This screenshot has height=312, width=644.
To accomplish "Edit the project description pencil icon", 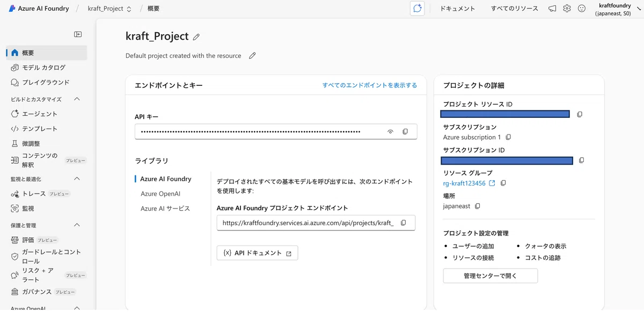I will point(252,56).
